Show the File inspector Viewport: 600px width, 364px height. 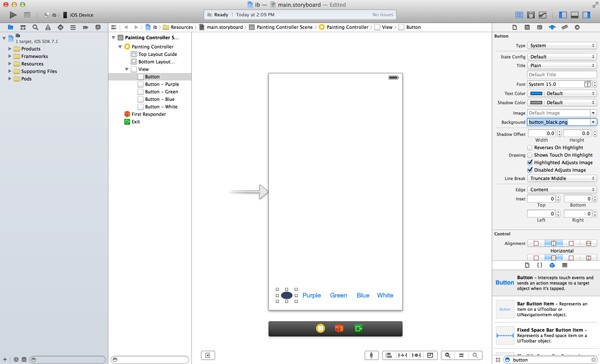(515, 28)
